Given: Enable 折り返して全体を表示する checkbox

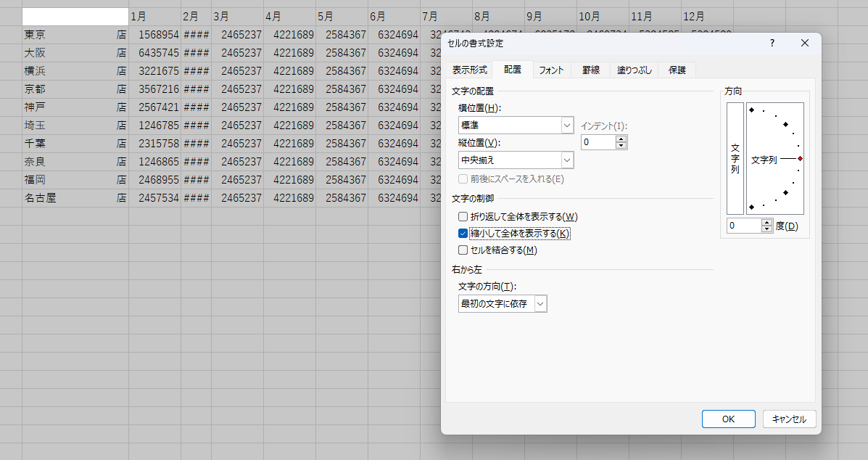Looking at the screenshot, I should click(463, 216).
